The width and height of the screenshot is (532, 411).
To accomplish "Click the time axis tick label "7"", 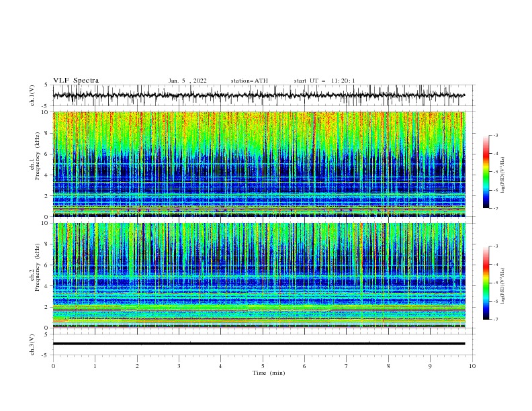I will coord(347,366).
